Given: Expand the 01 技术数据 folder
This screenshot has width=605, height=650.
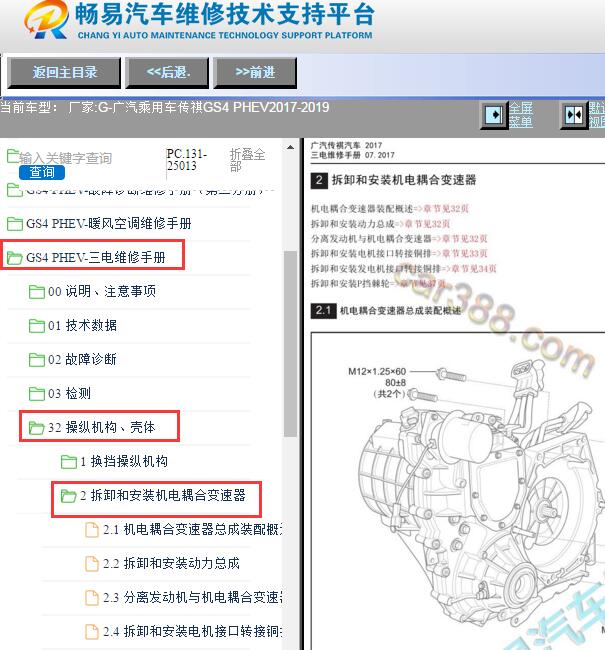Looking at the screenshot, I should coord(83,325).
